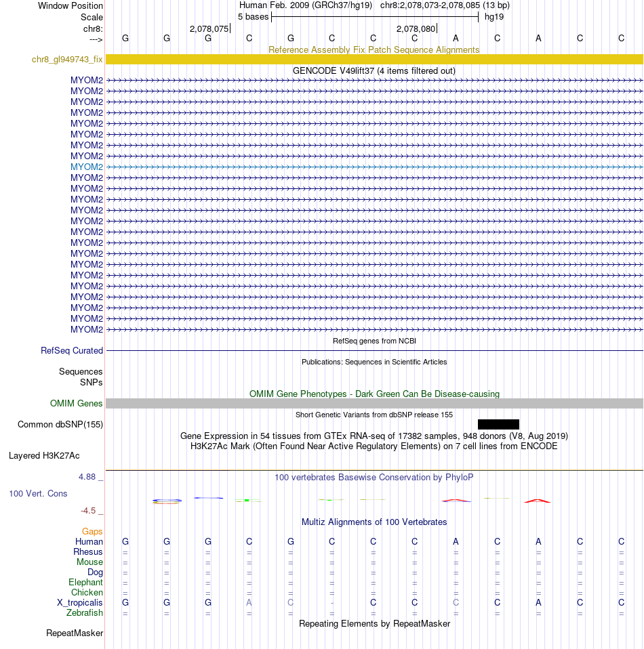Open the H3K27Ac Mark ENCODE track title
This screenshot has width=644, height=649.
point(374,446)
